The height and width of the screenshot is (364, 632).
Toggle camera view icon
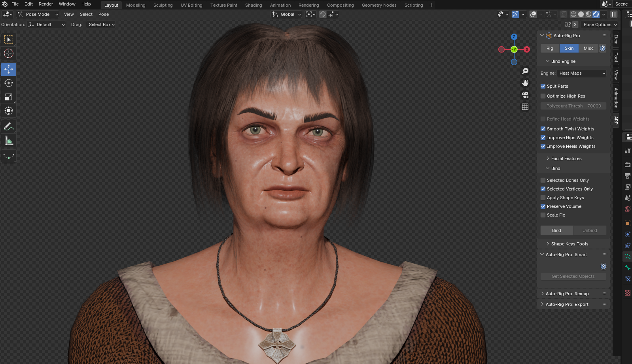(525, 95)
